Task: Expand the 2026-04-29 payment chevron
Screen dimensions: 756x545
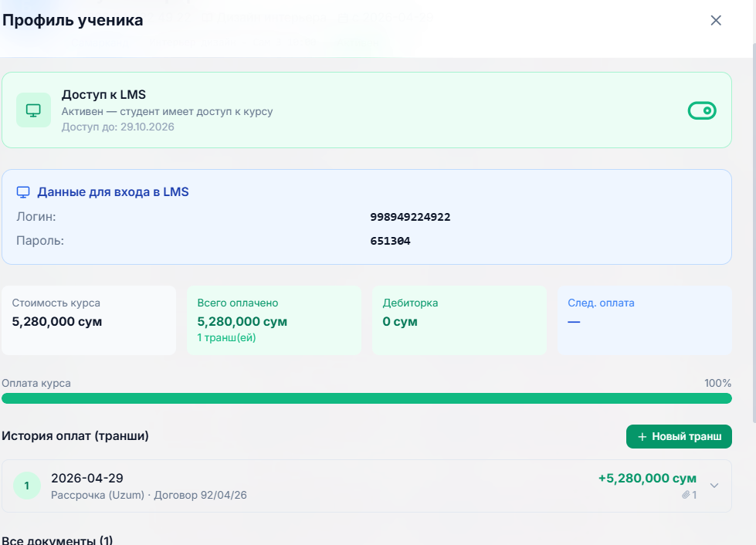Action: 714,486
